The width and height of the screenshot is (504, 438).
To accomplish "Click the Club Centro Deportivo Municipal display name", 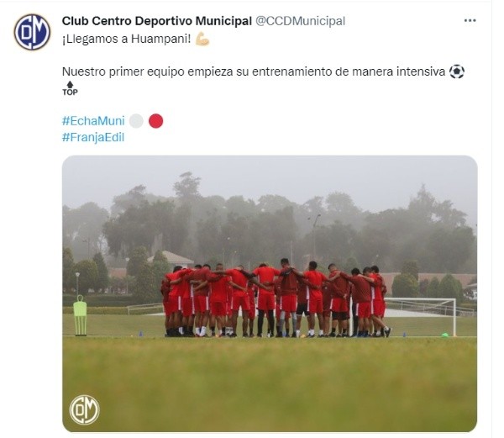I will [156, 21].
